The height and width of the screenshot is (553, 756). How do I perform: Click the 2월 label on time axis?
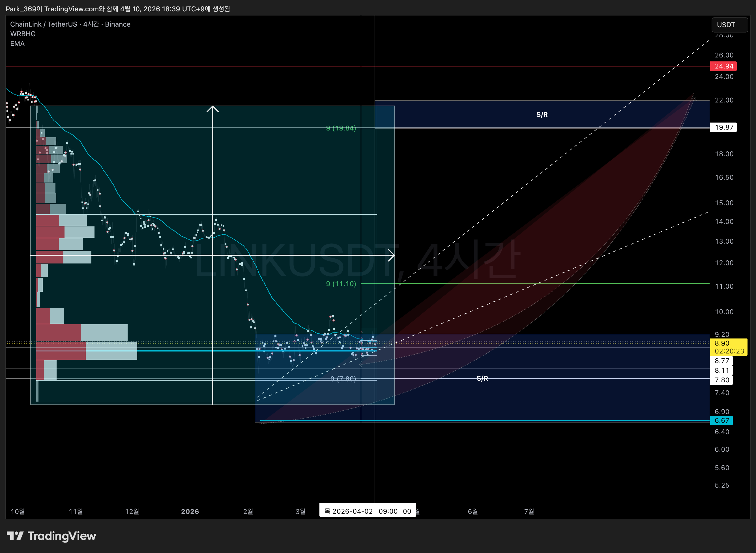coord(248,511)
